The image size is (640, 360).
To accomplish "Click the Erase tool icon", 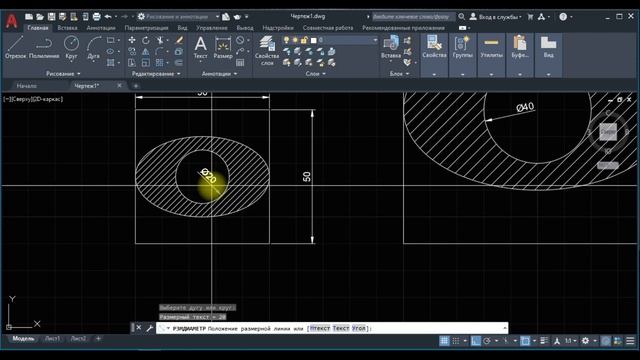I will tap(179, 40).
